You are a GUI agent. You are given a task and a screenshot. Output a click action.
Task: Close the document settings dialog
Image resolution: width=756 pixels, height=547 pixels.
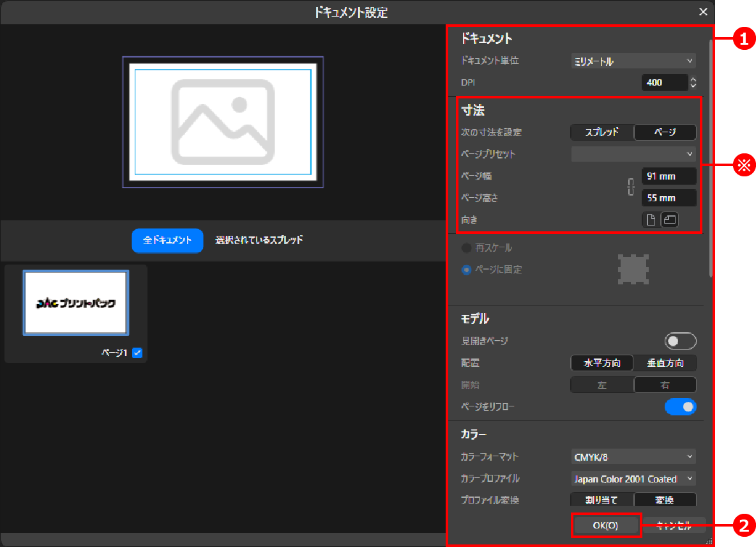pos(703,12)
